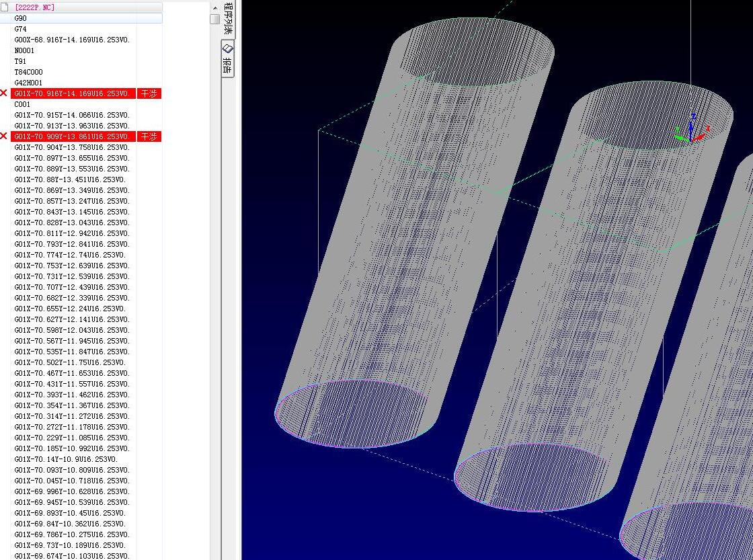
Task: Select the G01X-69.893Y-10.45 line
Action: [x=70, y=513]
